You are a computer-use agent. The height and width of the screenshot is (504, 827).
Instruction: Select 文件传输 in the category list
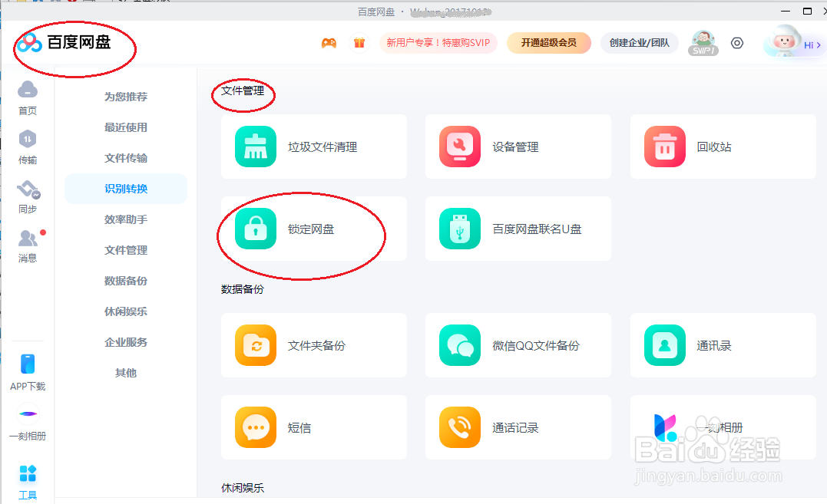[x=125, y=158]
